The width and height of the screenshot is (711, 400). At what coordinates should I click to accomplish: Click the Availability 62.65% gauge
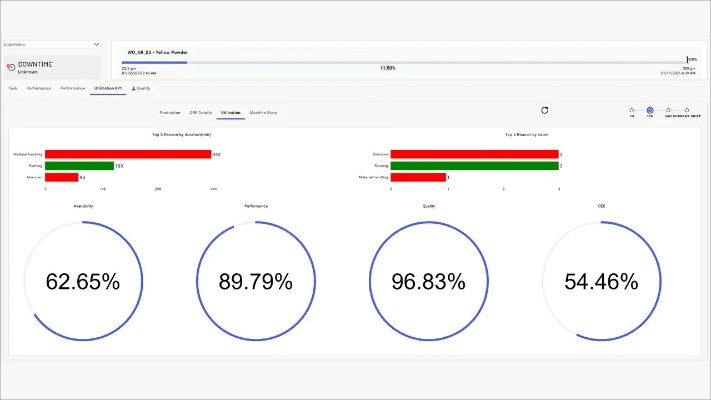click(83, 282)
